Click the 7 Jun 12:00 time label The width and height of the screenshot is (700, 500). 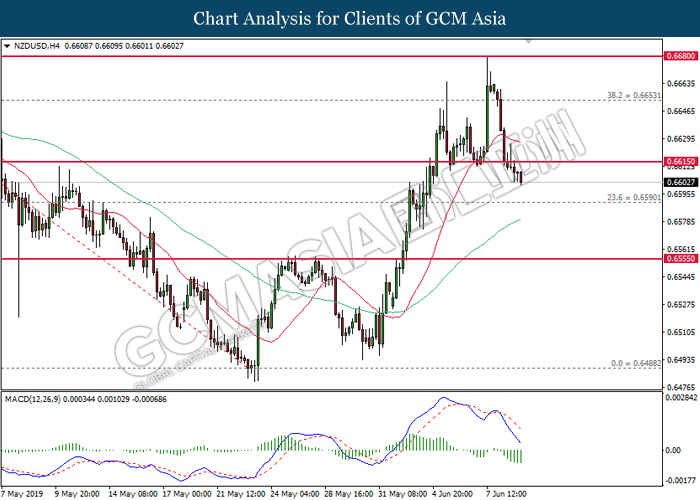click(x=506, y=494)
